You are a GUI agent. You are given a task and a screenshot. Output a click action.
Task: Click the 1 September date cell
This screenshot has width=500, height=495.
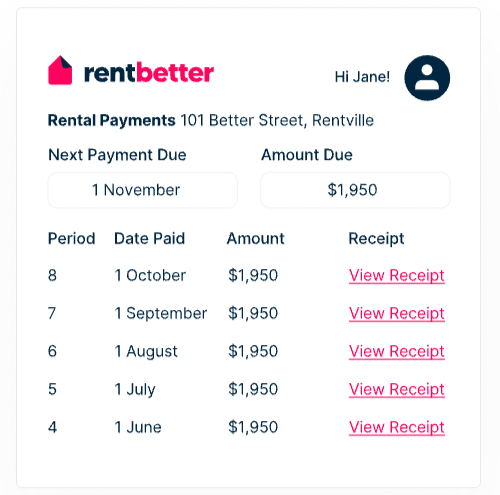tap(161, 314)
